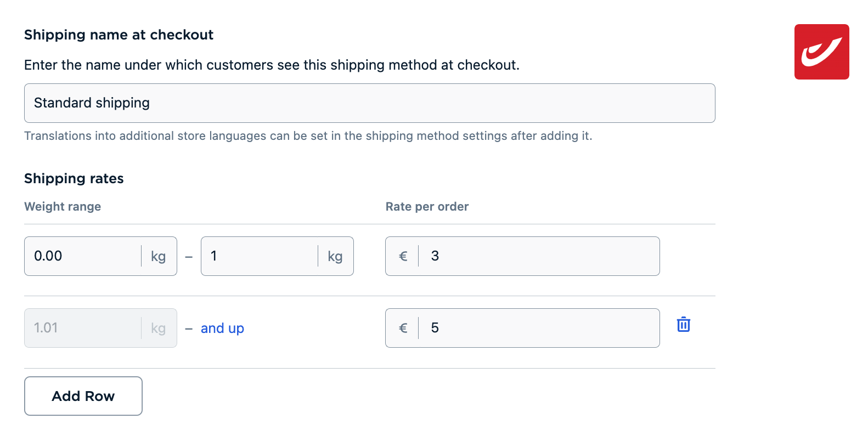
Task: Click the euro symbol in first rate row
Action: (x=403, y=256)
